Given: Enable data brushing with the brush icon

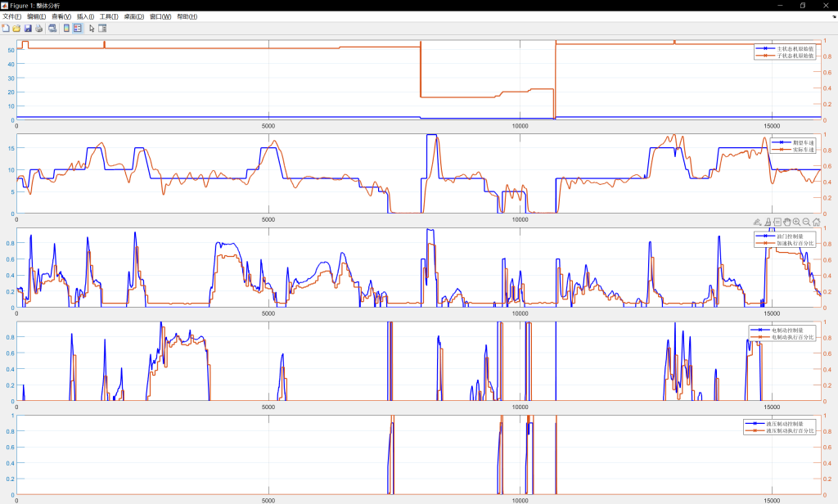Looking at the screenshot, I should (x=767, y=222).
